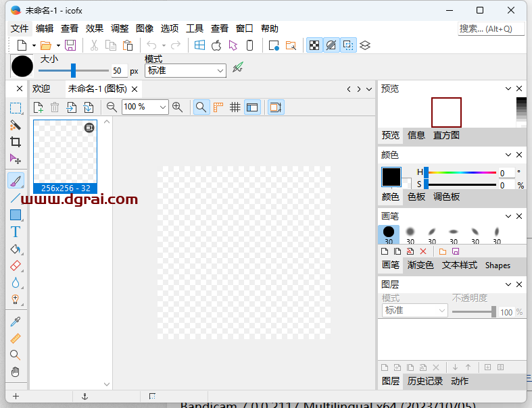532x408 pixels.
Task: Select the magic wand tool
Action: point(16,125)
